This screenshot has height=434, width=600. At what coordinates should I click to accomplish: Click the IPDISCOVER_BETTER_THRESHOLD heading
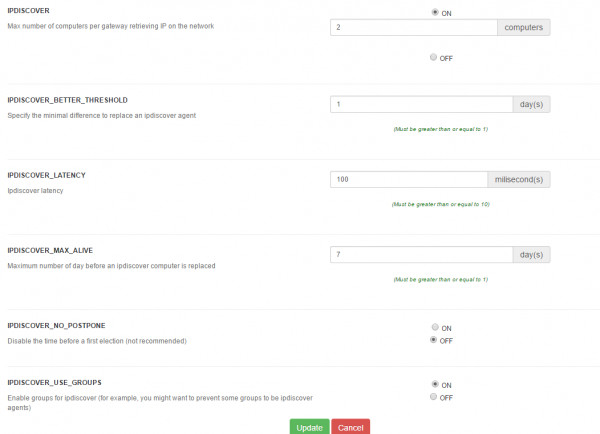point(68,100)
